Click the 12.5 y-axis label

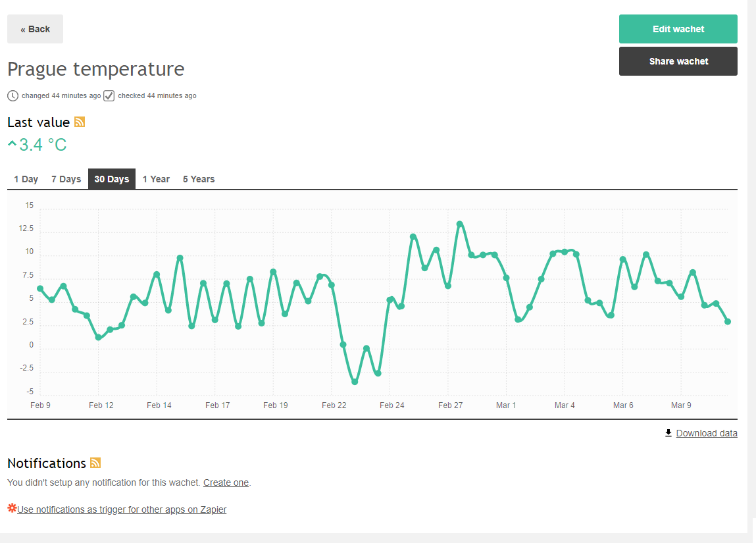coord(26,228)
